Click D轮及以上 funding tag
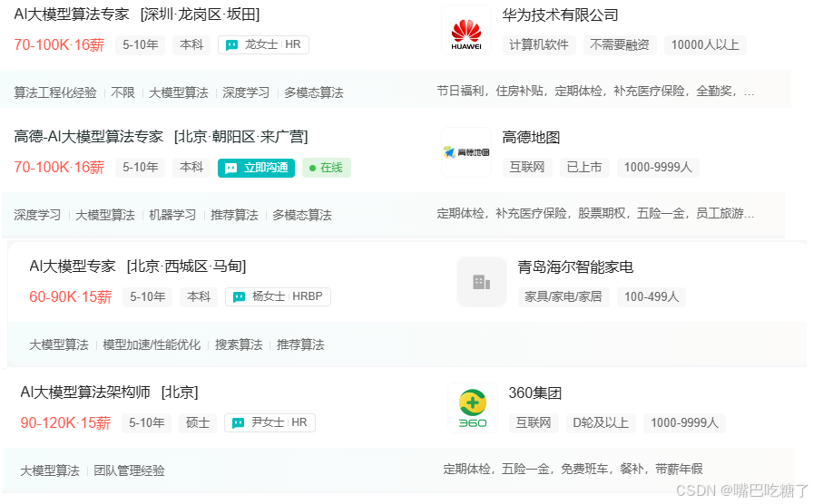Viewport: 813px width, 504px height. click(x=601, y=422)
